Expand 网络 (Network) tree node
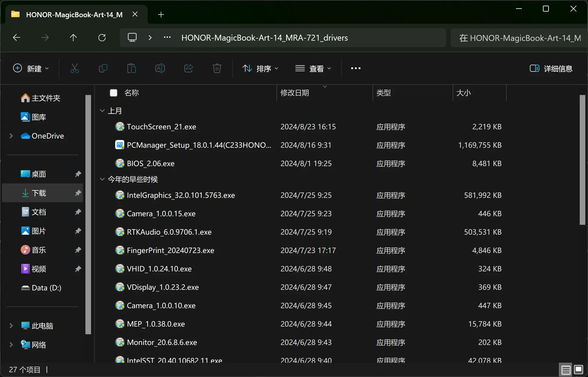The height and width of the screenshot is (377, 588). click(x=11, y=345)
